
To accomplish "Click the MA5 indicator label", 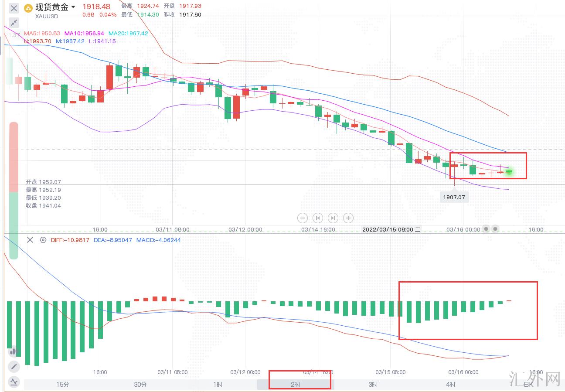I will (x=42, y=33).
